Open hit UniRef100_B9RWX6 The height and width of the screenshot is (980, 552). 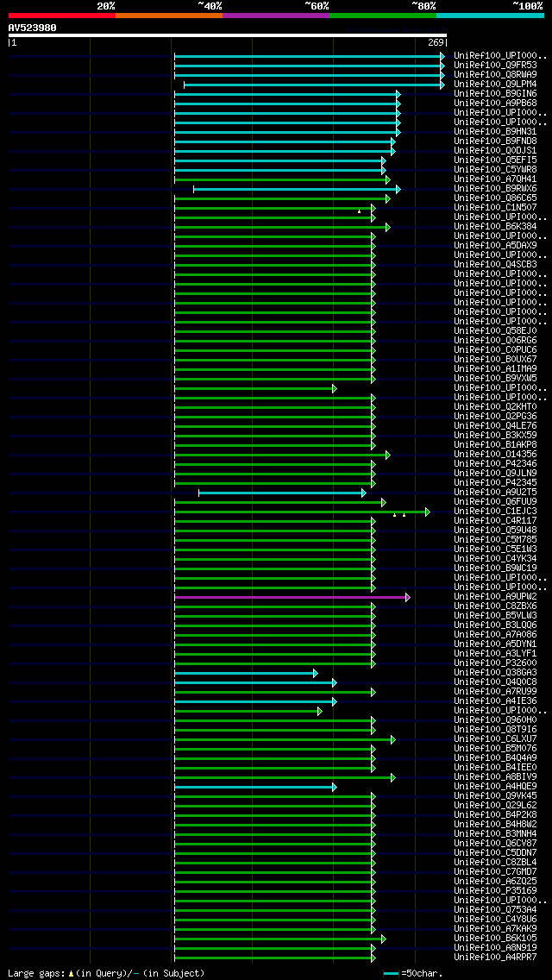495,189
